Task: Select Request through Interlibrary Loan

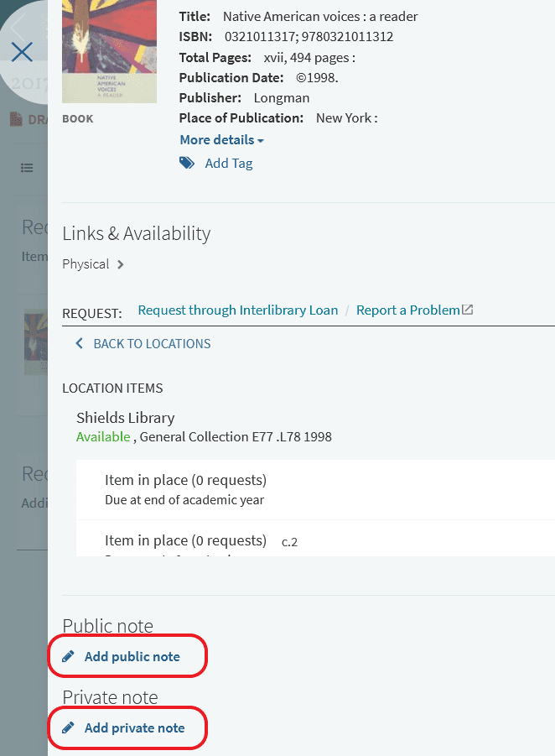Action: 238,310
